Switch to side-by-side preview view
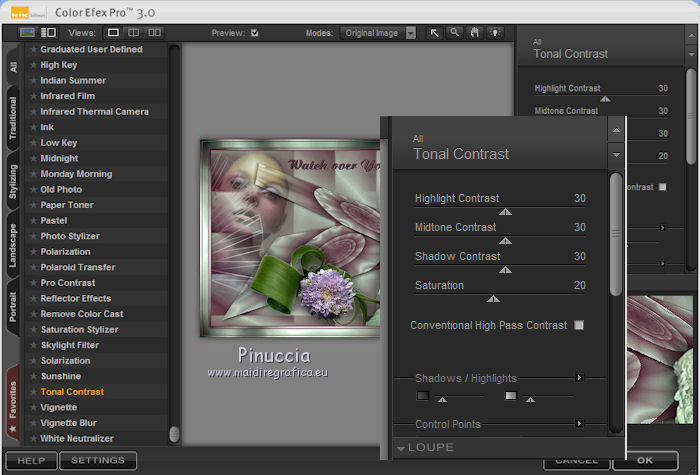700x475 pixels. click(155, 33)
